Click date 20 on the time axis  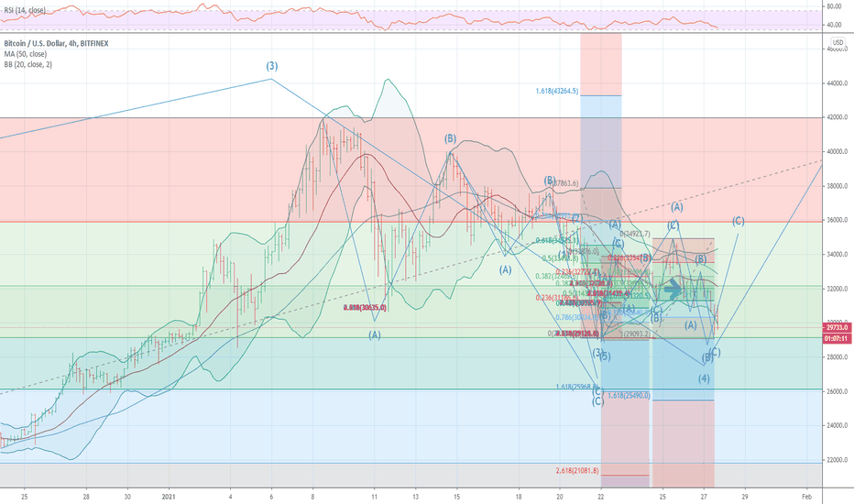point(560,497)
